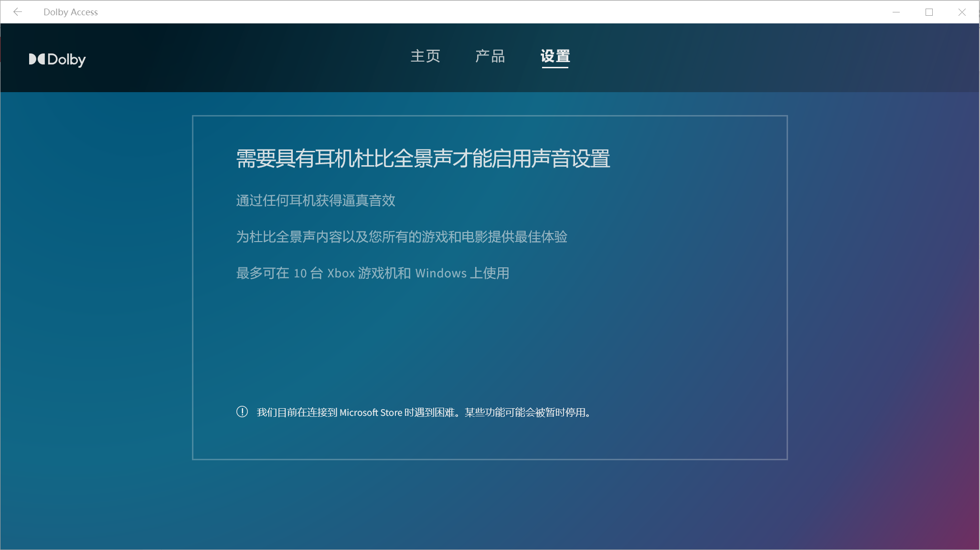Click the Dolby logo
The height and width of the screenshot is (550, 980).
(x=57, y=60)
